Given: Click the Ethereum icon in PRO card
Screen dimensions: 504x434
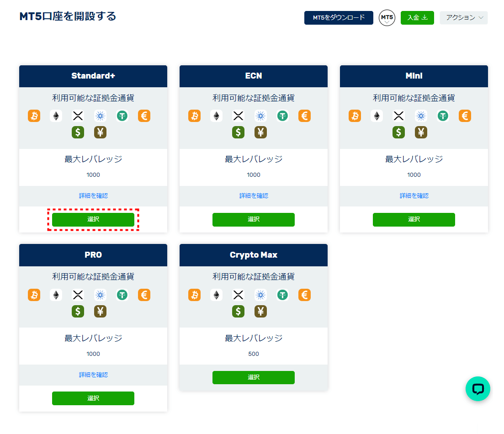Looking at the screenshot, I should click(x=56, y=295).
